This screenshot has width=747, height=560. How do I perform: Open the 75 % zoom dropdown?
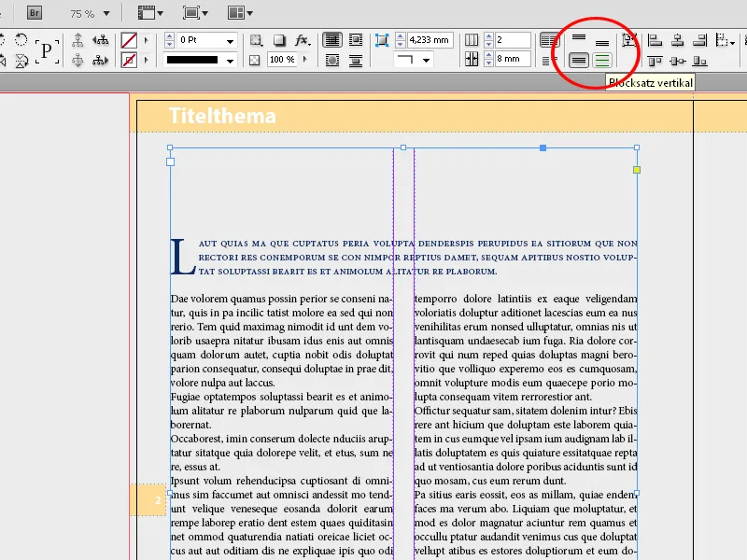(106, 13)
